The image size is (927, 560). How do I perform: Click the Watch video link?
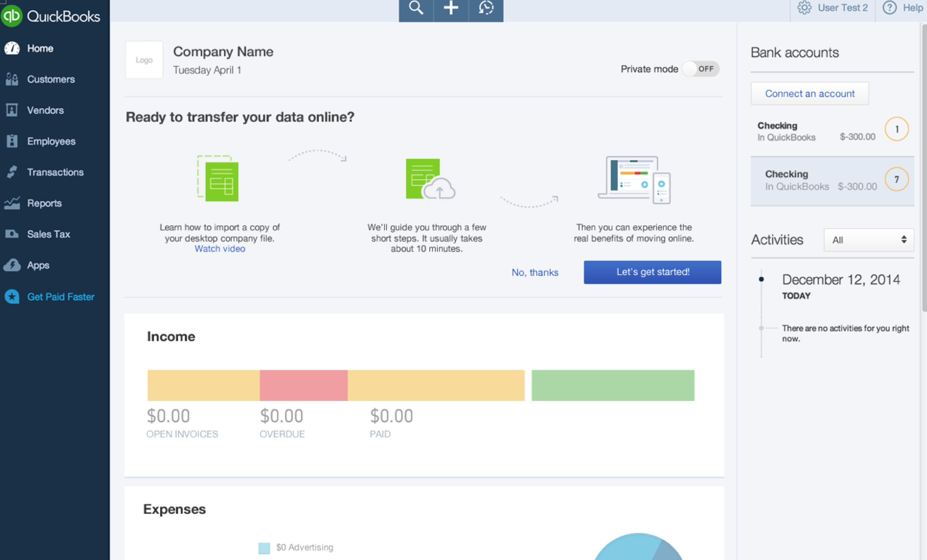pos(220,249)
